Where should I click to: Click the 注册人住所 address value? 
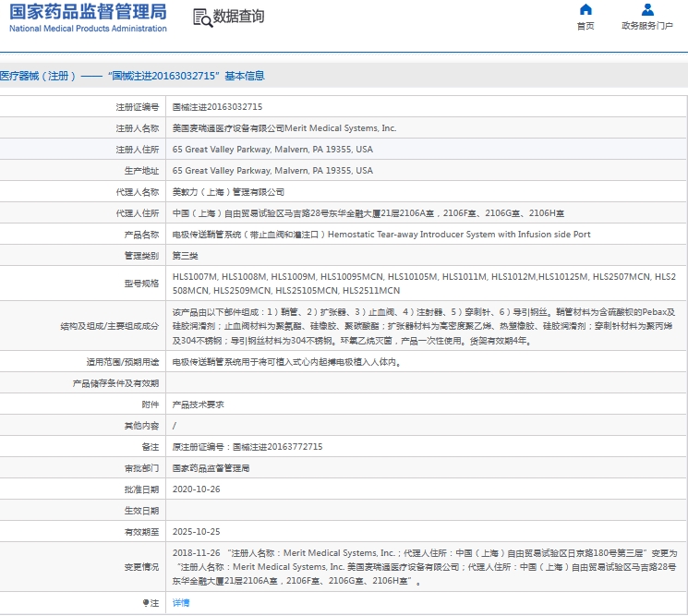click(x=272, y=150)
